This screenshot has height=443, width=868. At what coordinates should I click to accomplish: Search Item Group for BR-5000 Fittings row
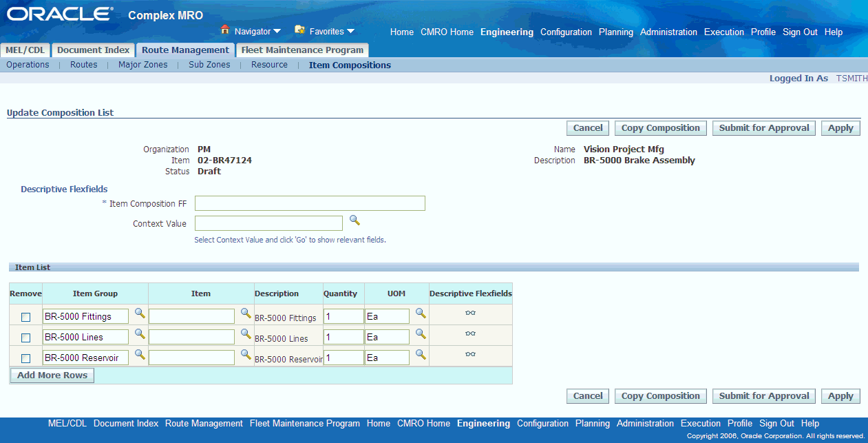coord(140,313)
